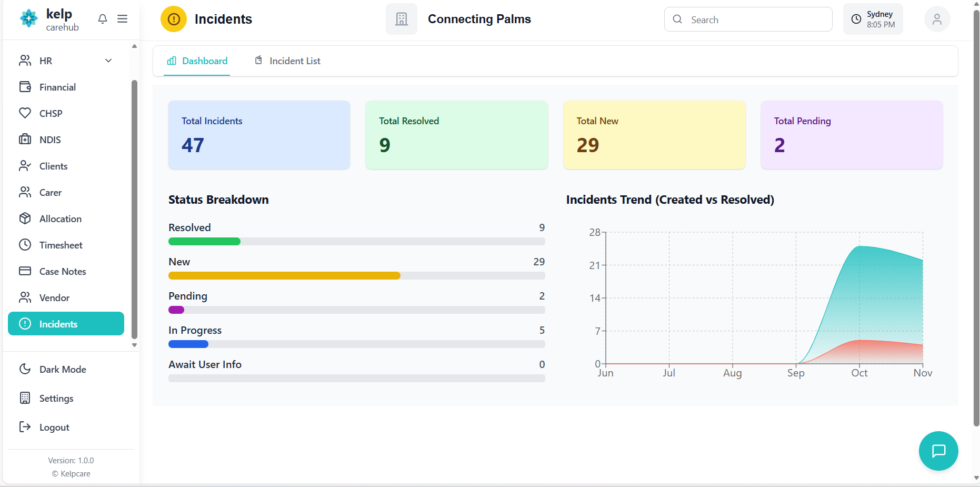Click the New status progress bar
Image resolution: width=980 pixels, height=487 pixels.
point(356,275)
